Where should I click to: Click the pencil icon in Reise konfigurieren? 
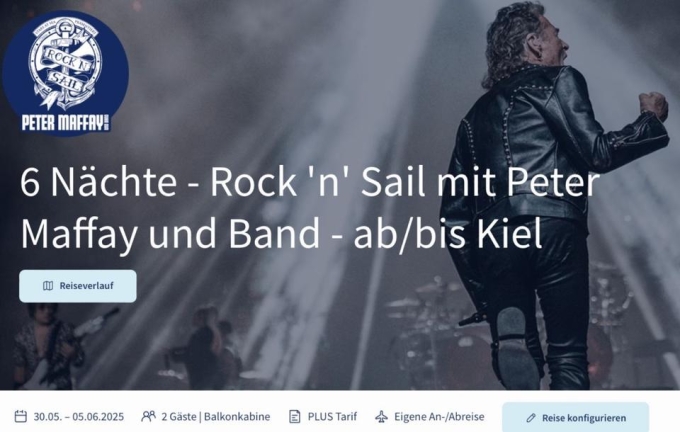(x=531, y=418)
